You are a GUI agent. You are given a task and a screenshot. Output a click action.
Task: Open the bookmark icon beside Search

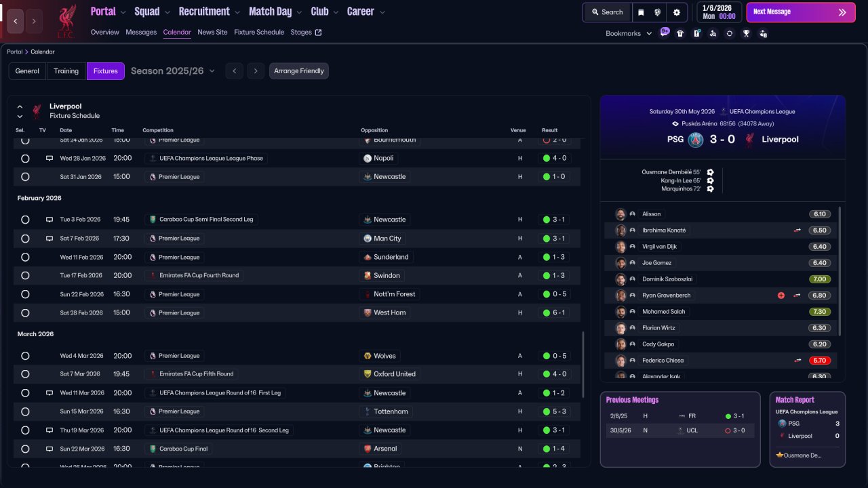642,12
